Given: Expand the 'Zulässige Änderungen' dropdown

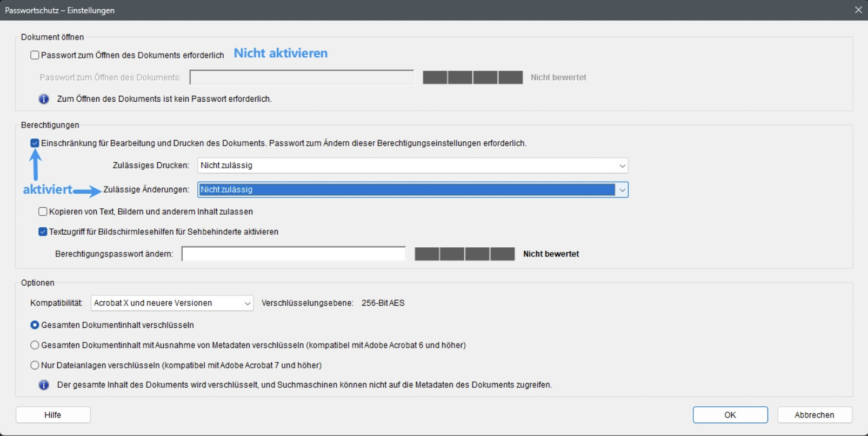Looking at the screenshot, I should [413, 190].
